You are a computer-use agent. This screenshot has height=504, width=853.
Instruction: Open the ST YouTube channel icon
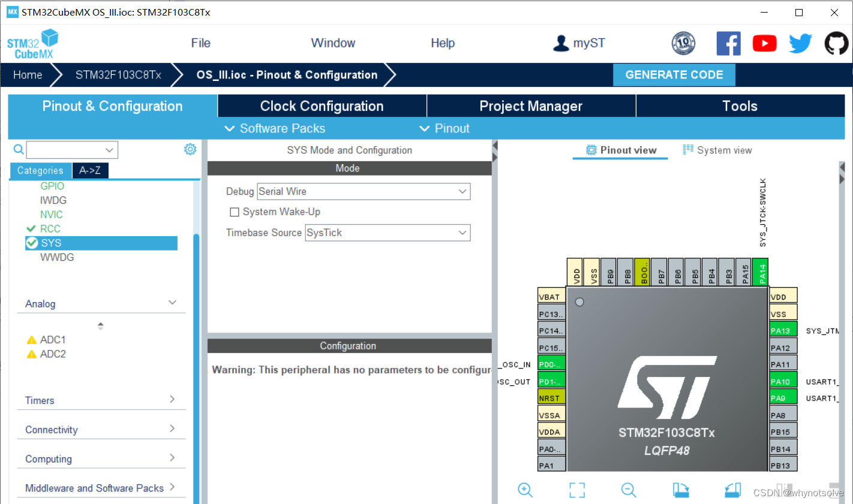tap(764, 43)
